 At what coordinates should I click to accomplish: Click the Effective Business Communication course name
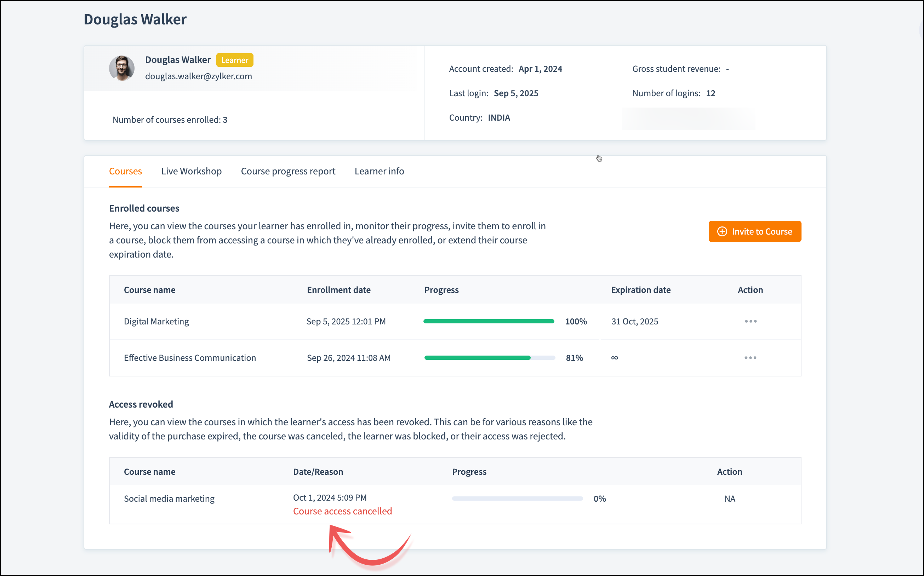coord(190,358)
